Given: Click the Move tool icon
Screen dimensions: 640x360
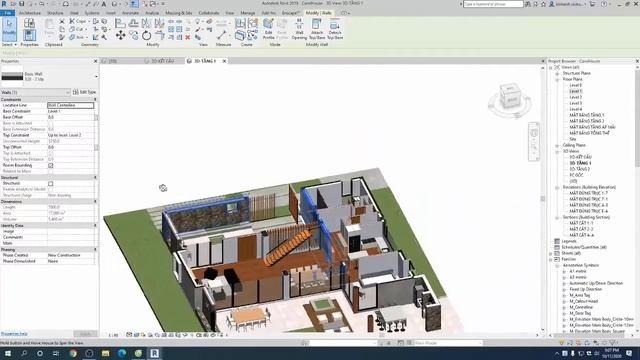Looking at the screenshot, I should 120,36.
